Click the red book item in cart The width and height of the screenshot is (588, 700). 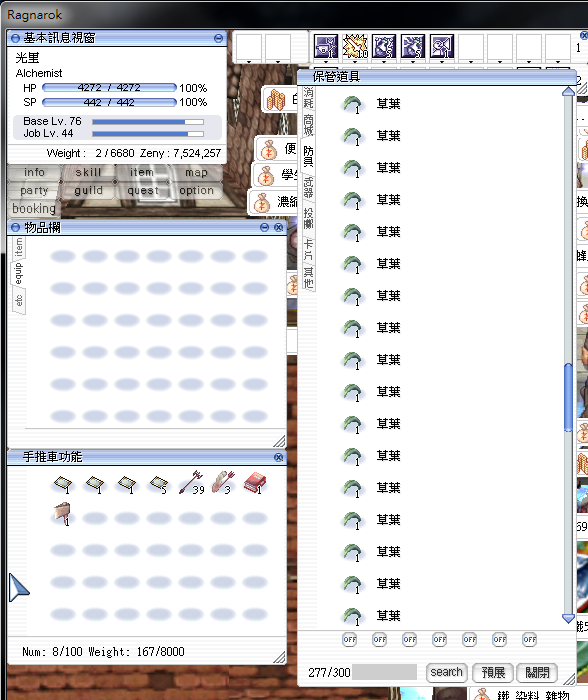coord(255,483)
